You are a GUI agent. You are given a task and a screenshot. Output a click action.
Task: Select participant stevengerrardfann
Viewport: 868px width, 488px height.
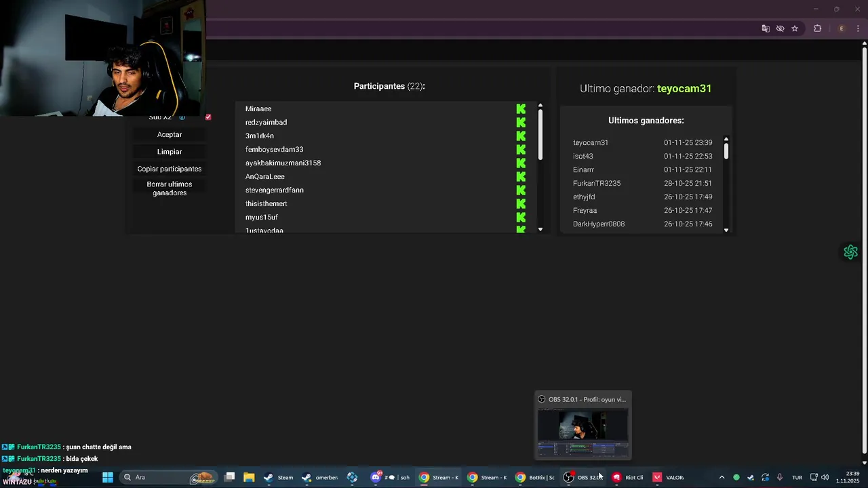[274, 190]
